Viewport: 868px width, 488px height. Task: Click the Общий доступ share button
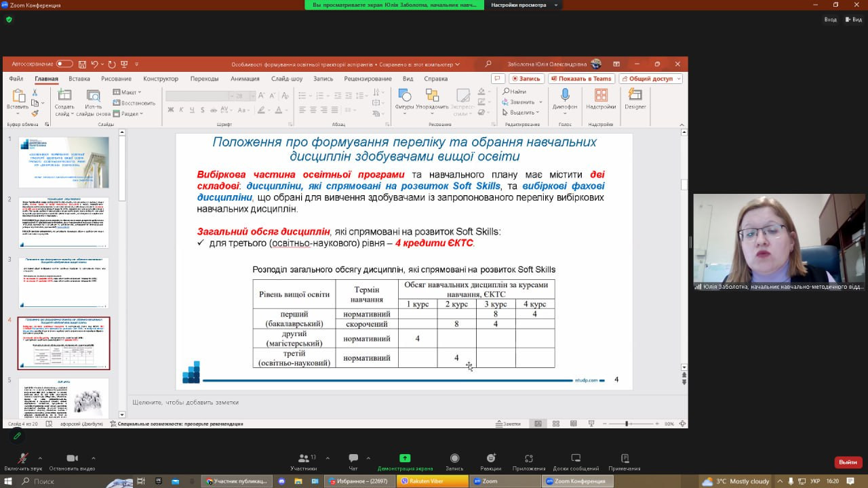(650, 79)
